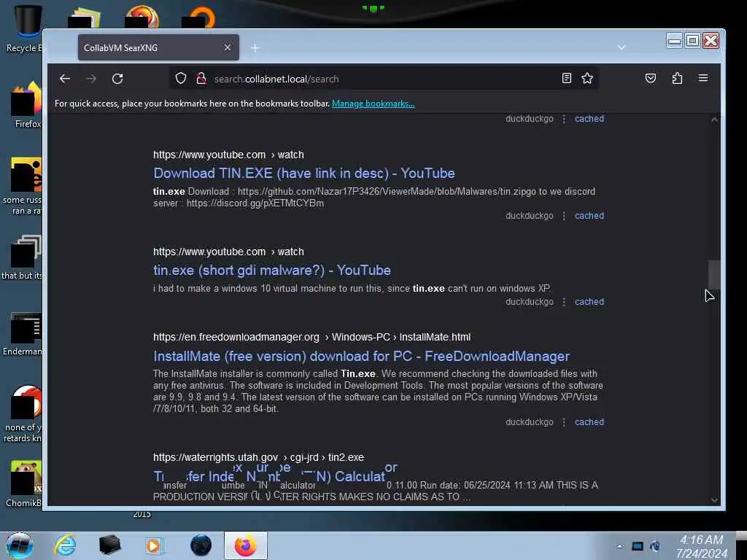Click the waterrights.utah.gov tin2.exe URL text
Screen dimensions: 747x560
coord(259,458)
